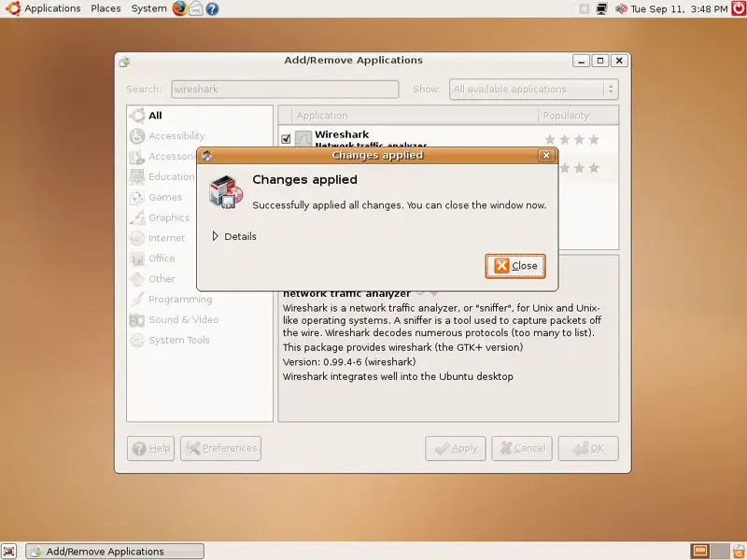Click the network monitor tray icon
Screen dimensions: 747x560
(602, 8)
